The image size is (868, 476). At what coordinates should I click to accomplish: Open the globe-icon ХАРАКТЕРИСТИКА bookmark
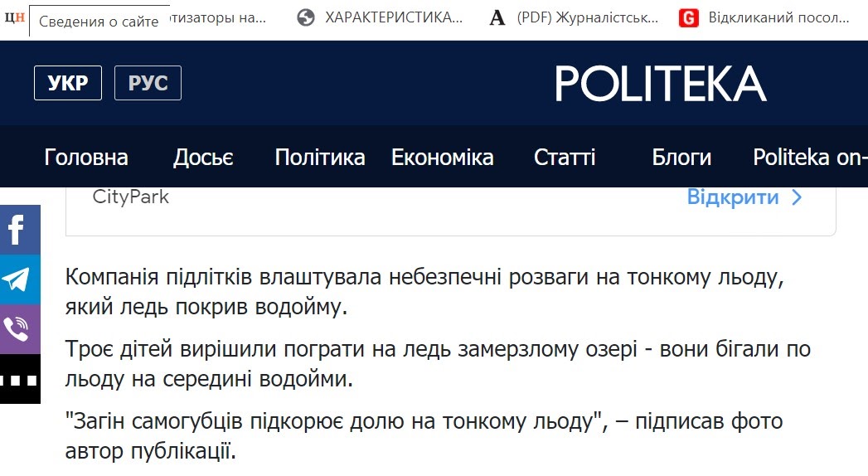point(380,17)
